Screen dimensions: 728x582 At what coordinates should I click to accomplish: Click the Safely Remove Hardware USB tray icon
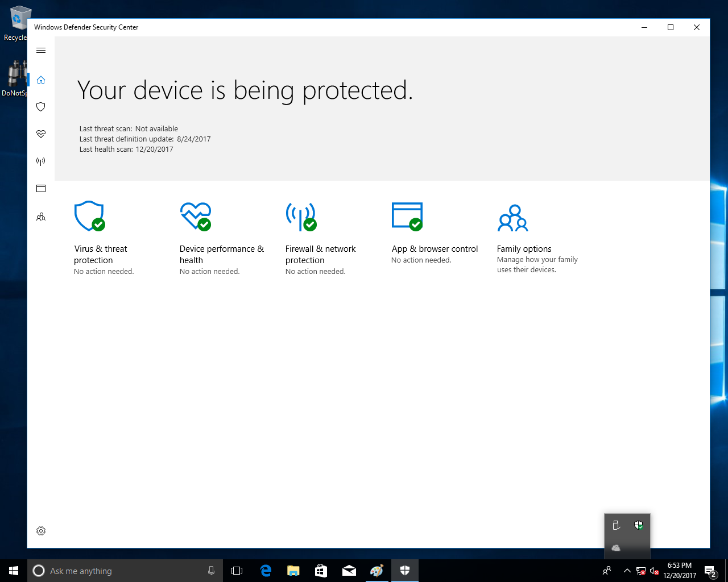point(616,525)
